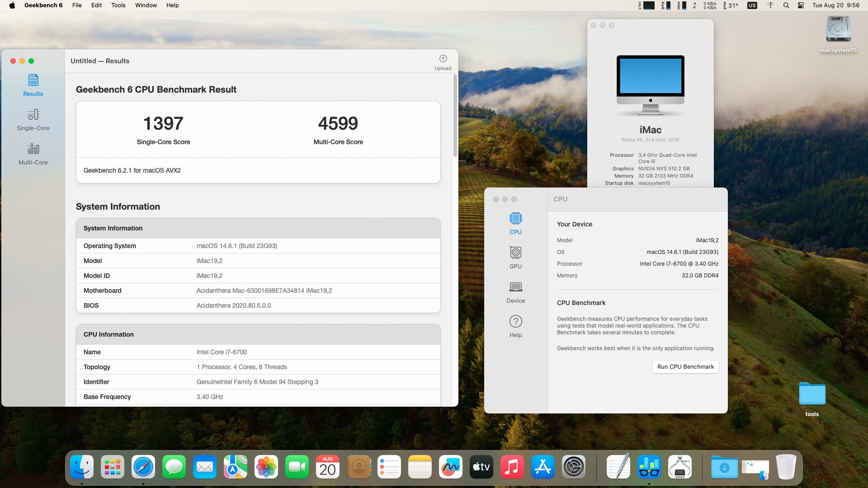This screenshot has height=488, width=868.
Task: Open the Tools menu
Action: pyautogui.click(x=118, y=5)
